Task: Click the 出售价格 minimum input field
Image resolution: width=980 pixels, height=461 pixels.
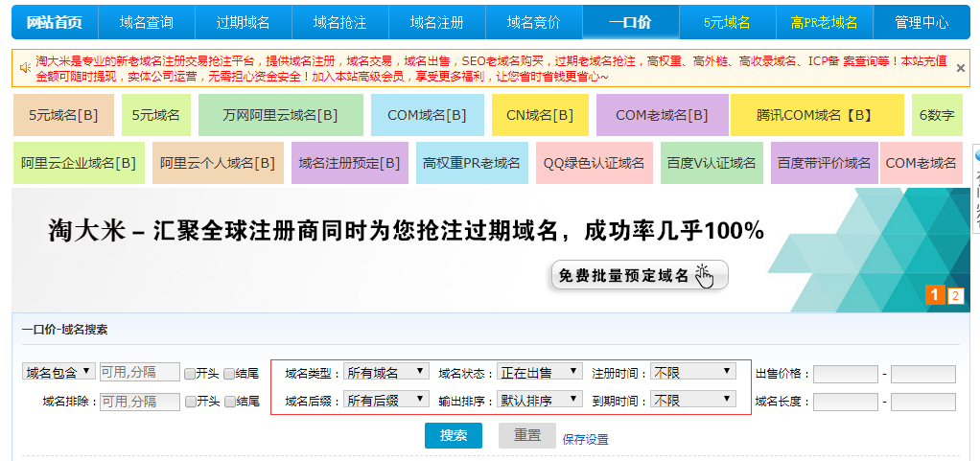Action: pos(845,374)
